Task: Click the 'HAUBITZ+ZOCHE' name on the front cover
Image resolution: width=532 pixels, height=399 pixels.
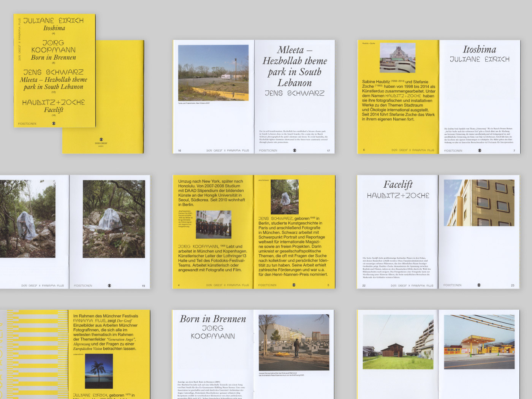Action: [x=54, y=102]
